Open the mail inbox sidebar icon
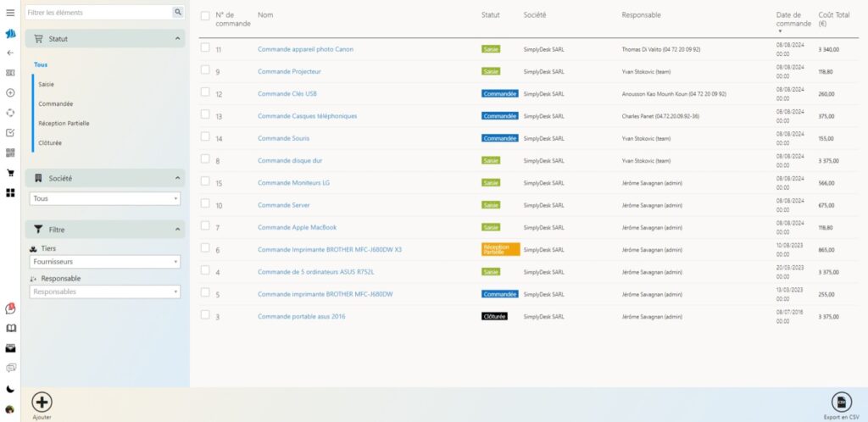This screenshot has width=868, height=422. coord(10,348)
